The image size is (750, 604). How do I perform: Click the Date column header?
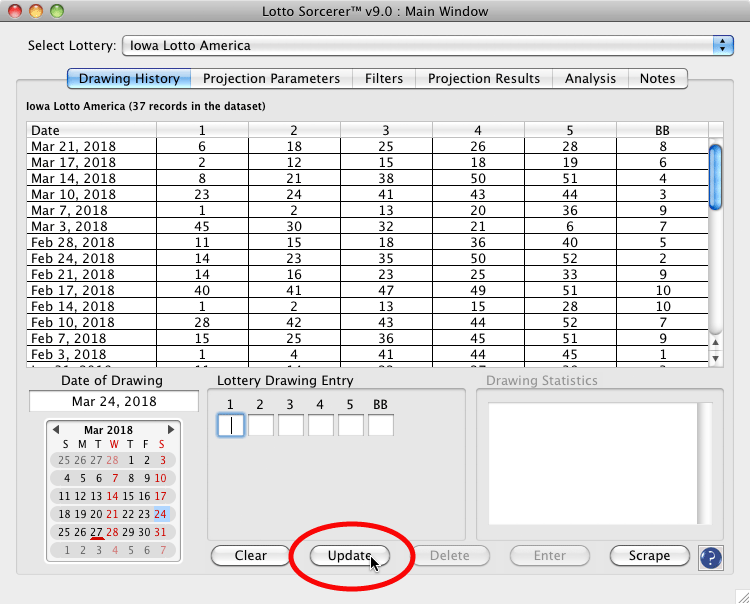(x=91, y=130)
